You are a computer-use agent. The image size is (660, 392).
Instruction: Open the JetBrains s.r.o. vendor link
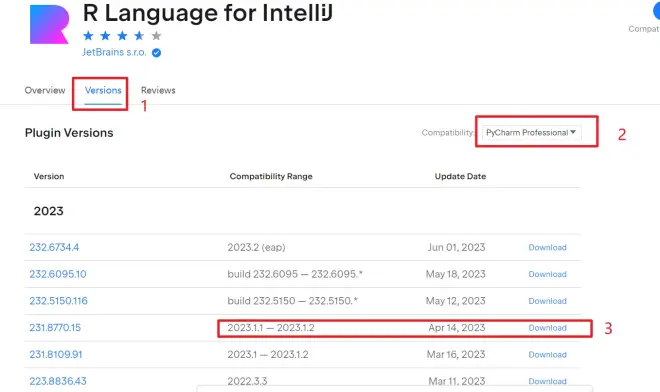click(114, 52)
